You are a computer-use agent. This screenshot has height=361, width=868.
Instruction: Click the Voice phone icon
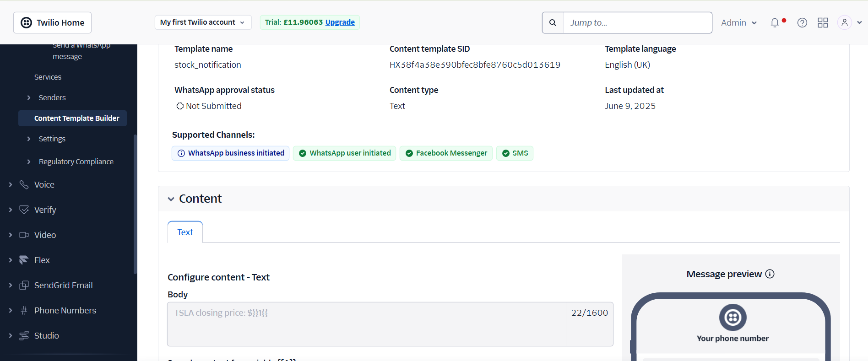coord(24,184)
